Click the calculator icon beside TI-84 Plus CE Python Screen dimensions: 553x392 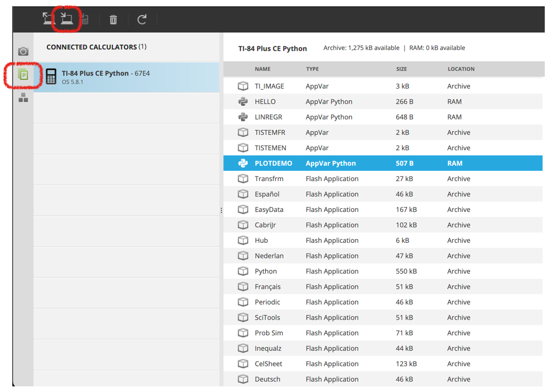51,77
